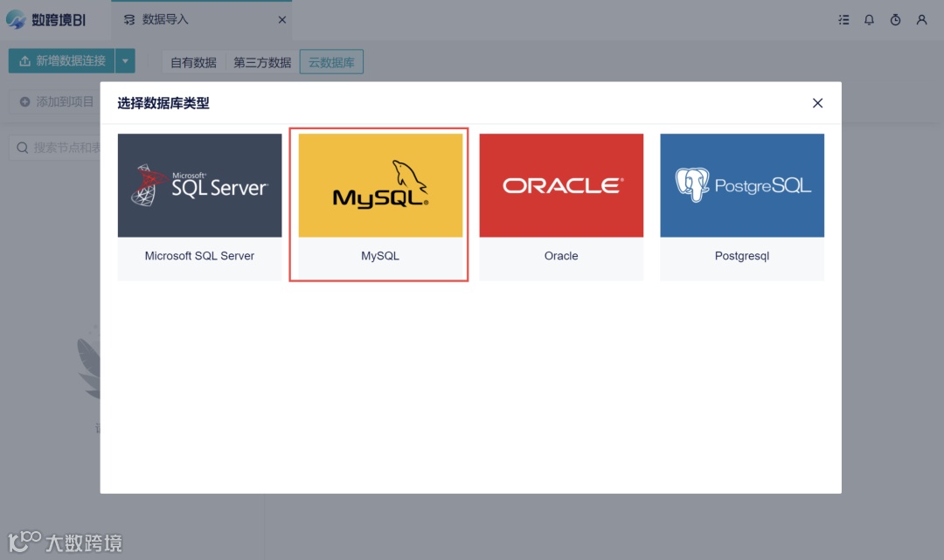Close the 数据导入 tab
The width and height of the screenshot is (944, 560).
[x=281, y=20]
